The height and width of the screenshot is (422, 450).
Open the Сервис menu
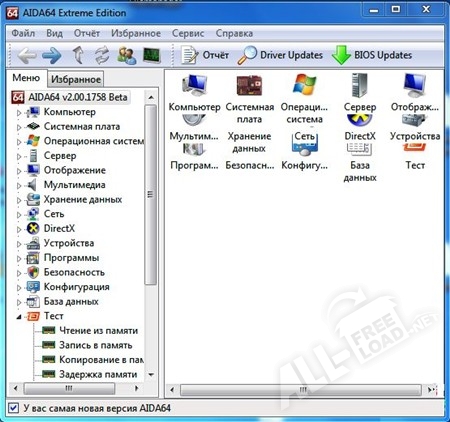tap(188, 33)
